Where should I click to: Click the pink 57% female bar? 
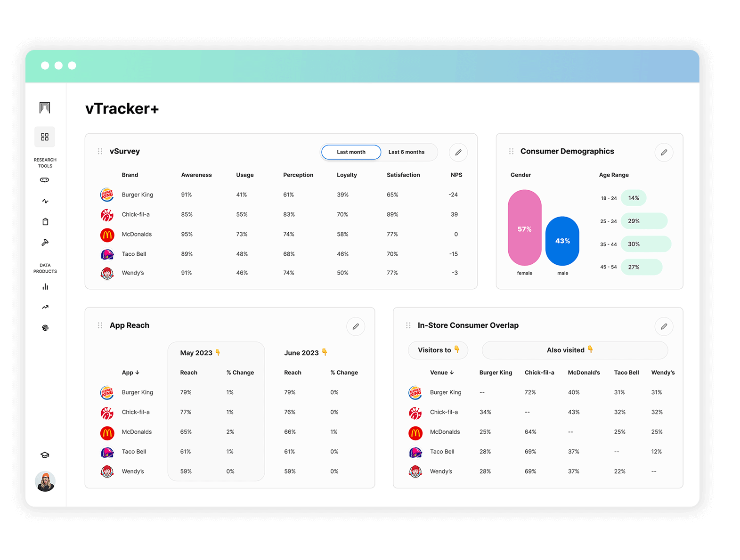point(524,227)
